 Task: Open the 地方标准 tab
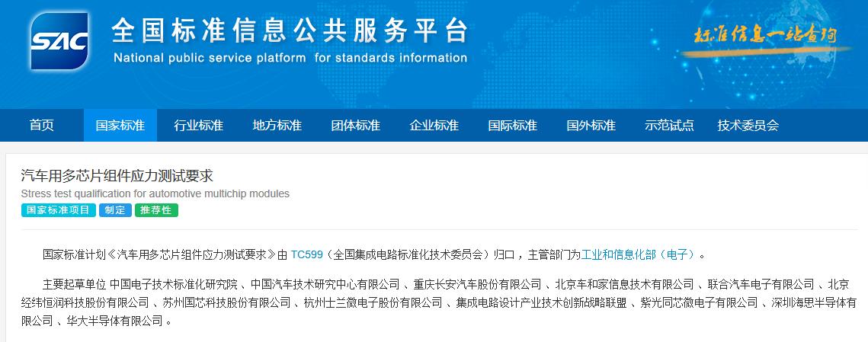click(277, 125)
